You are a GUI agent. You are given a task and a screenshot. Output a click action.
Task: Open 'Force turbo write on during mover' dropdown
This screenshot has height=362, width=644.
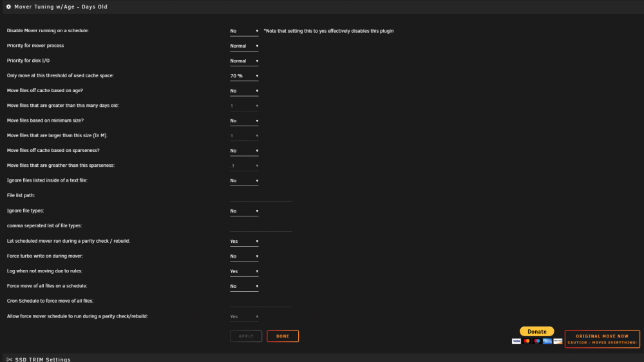pyautogui.click(x=244, y=256)
